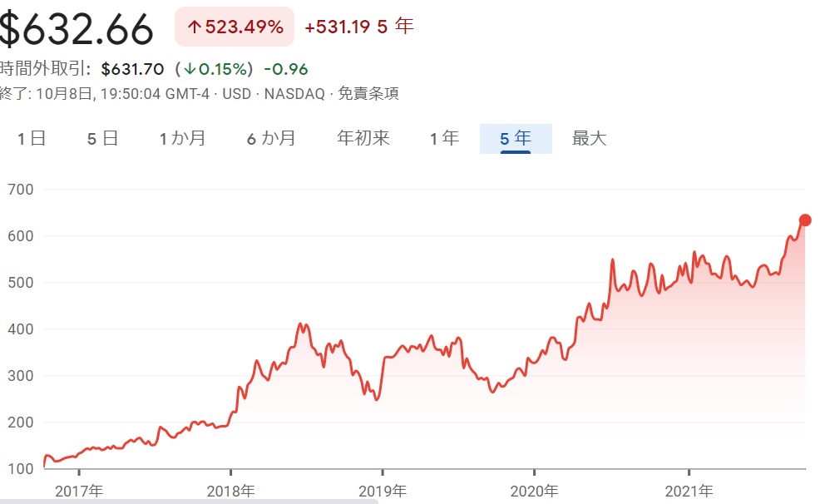This screenshot has width=820, height=504.
Task: Click the 2019年 axis label
Action: (383, 491)
